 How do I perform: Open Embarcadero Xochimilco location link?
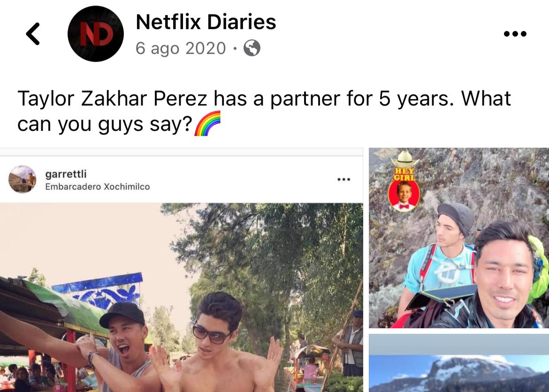coord(97,187)
